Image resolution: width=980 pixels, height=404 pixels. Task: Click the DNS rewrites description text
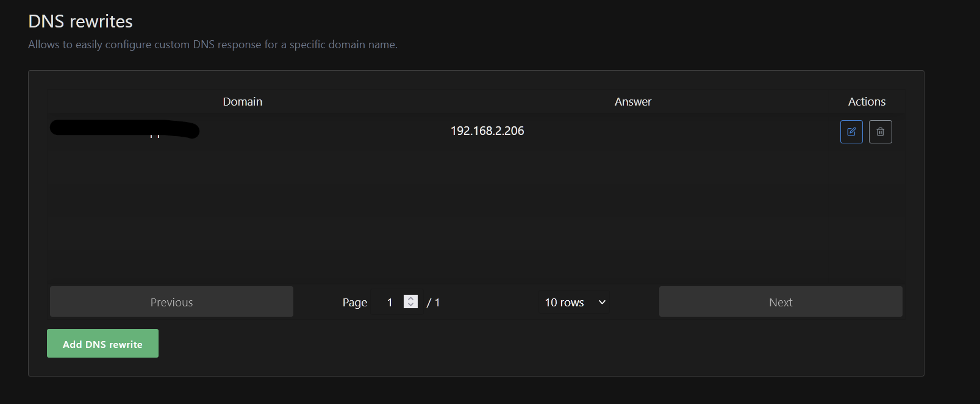(x=213, y=45)
